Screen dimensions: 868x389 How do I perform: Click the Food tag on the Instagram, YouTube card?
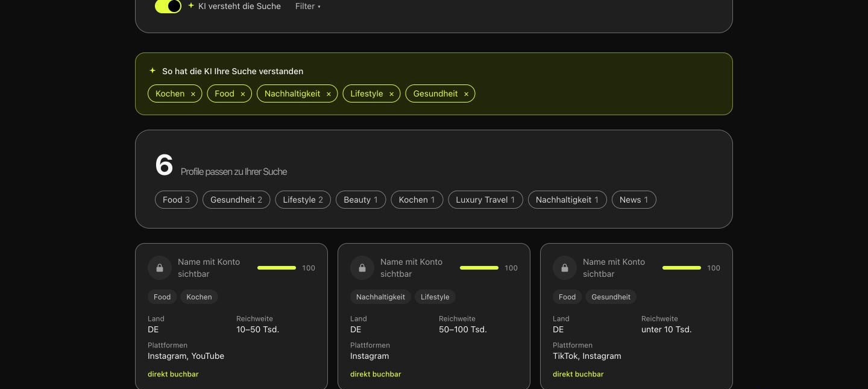coord(162,297)
